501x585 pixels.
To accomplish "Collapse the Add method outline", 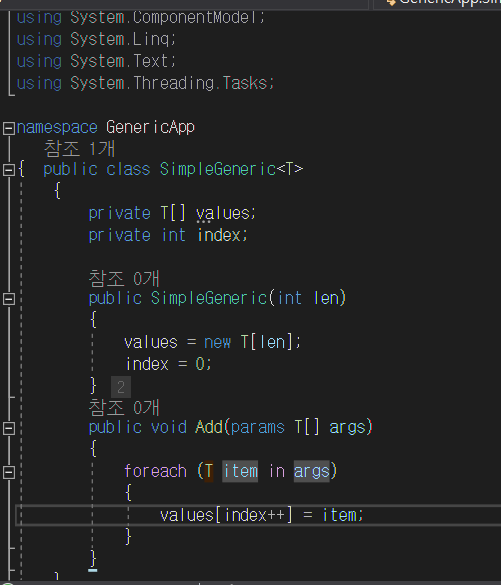I will (9, 428).
